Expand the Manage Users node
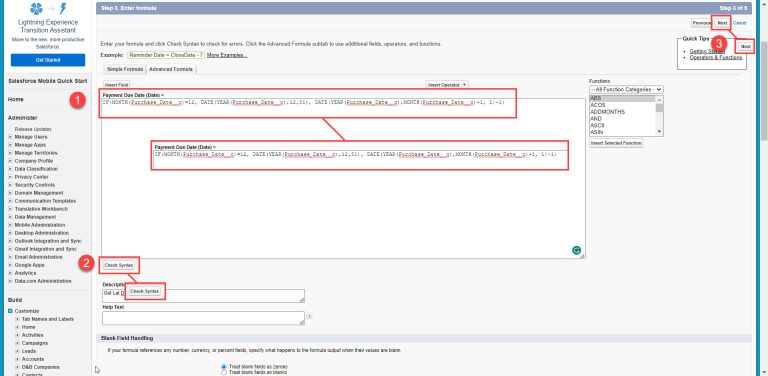Image resolution: width=768 pixels, height=376 pixels. pyautogui.click(x=10, y=137)
